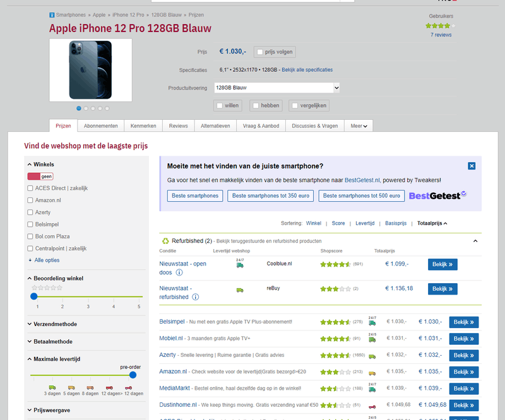505x420 pixels.
Task: Open Productuitvoering 128GB Blauw dropdown
Action: [x=277, y=88]
